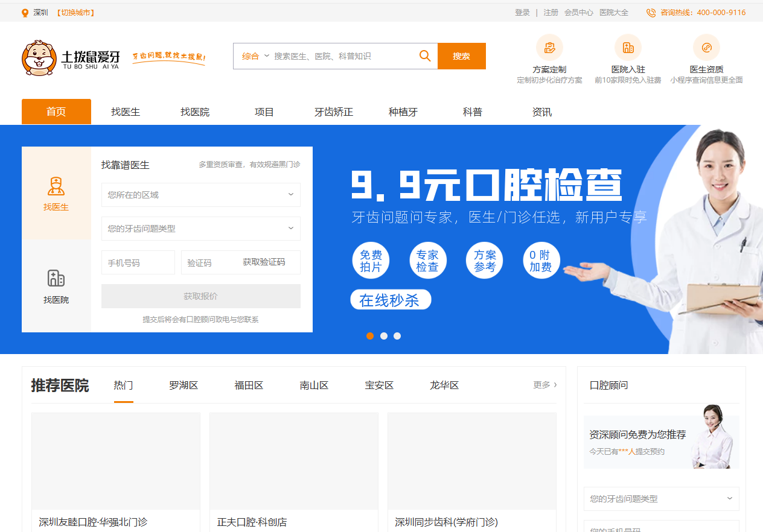Screen dimensions: 763x532
Task: Click the 手机号码 input field
Action: (138, 263)
